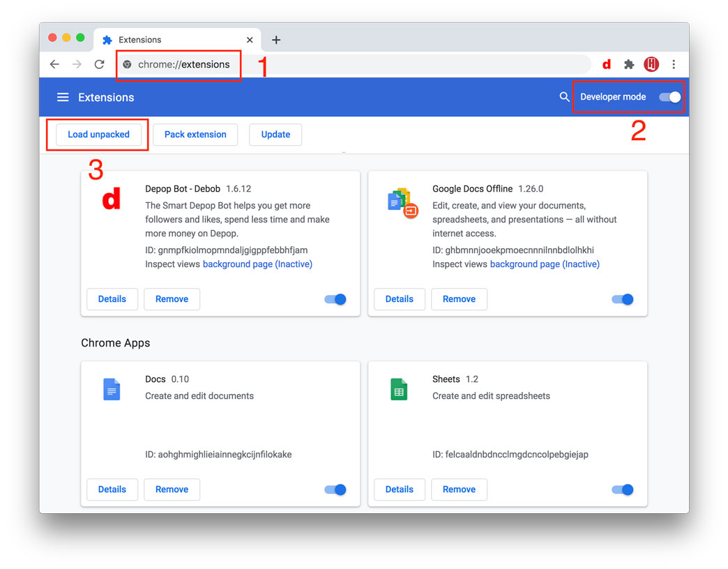Toggle Developer mode off

tap(668, 98)
